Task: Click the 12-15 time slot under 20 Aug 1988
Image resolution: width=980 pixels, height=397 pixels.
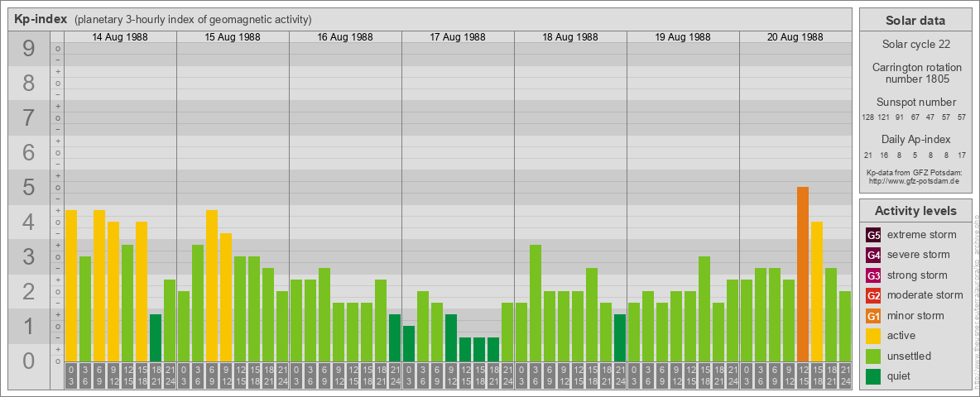Action: [x=803, y=376]
